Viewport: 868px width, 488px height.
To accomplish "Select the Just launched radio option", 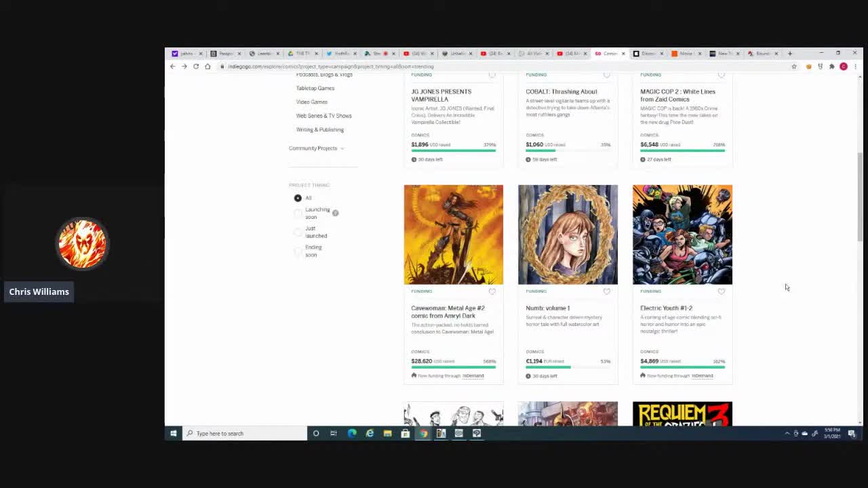I will [x=298, y=232].
